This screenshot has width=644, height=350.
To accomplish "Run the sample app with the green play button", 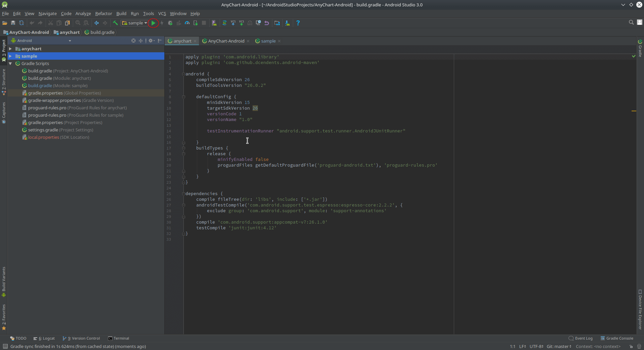I will tap(153, 23).
